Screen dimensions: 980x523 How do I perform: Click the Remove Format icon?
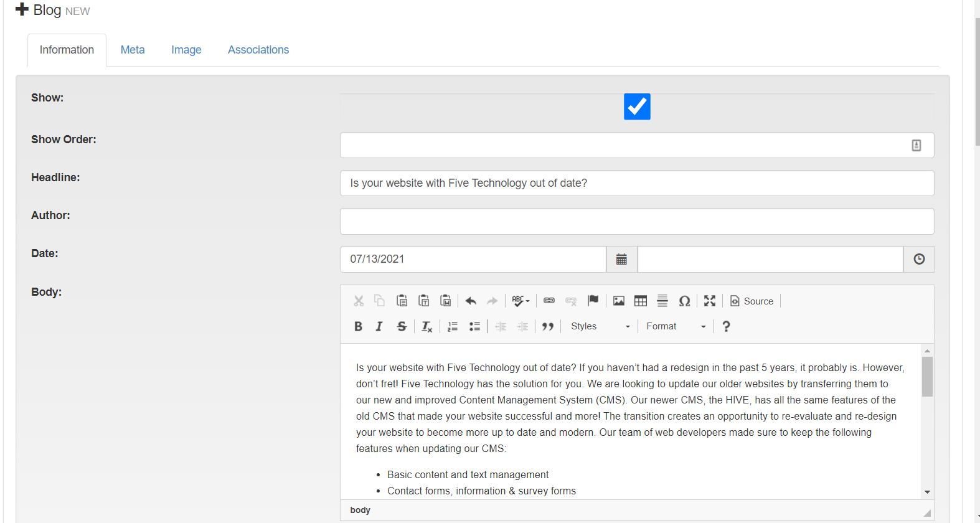coord(427,326)
